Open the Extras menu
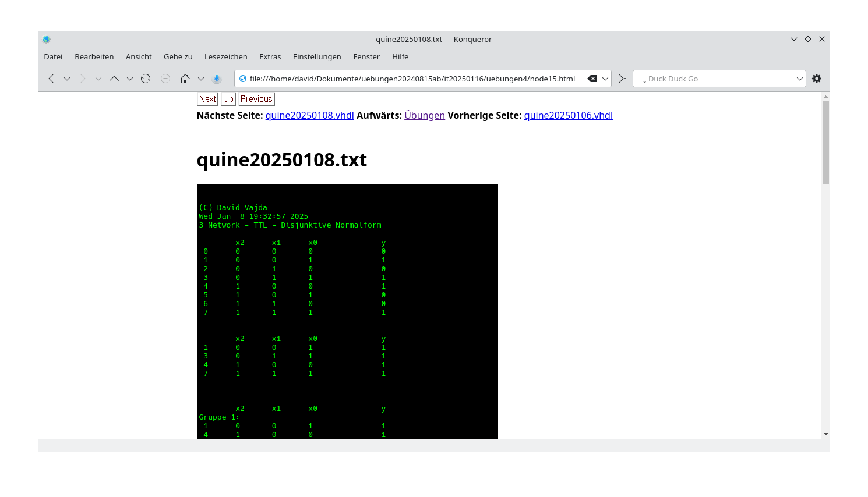 [x=270, y=56]
